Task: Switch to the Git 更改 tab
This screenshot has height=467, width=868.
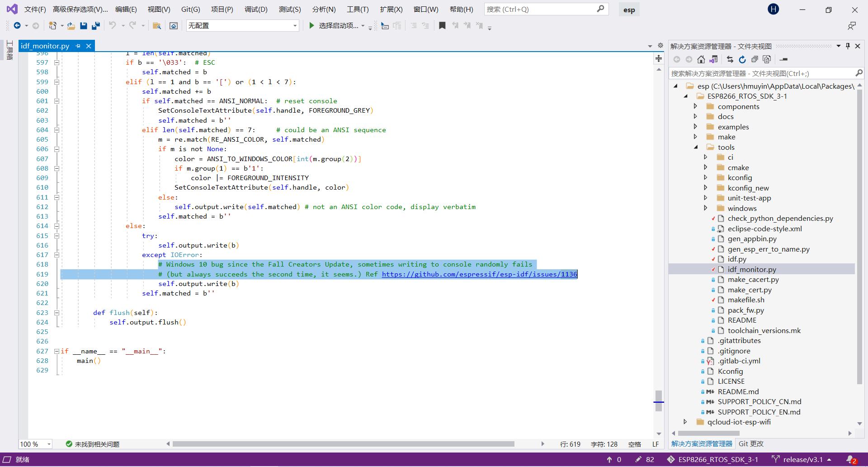Action: [751, 444]
